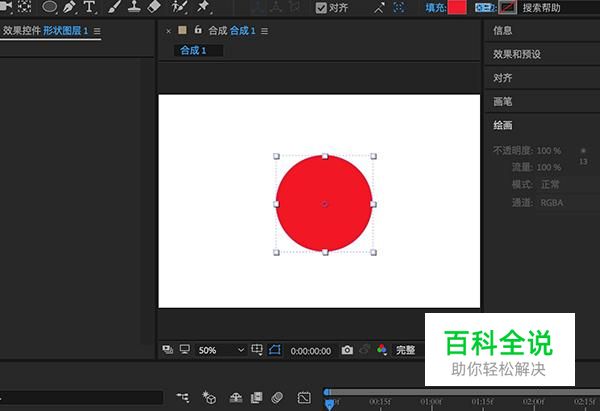Click the 01:00f mark on the time ruler
Screen dimensions: 600x411
pyautogui.click(x=431, y=401)
